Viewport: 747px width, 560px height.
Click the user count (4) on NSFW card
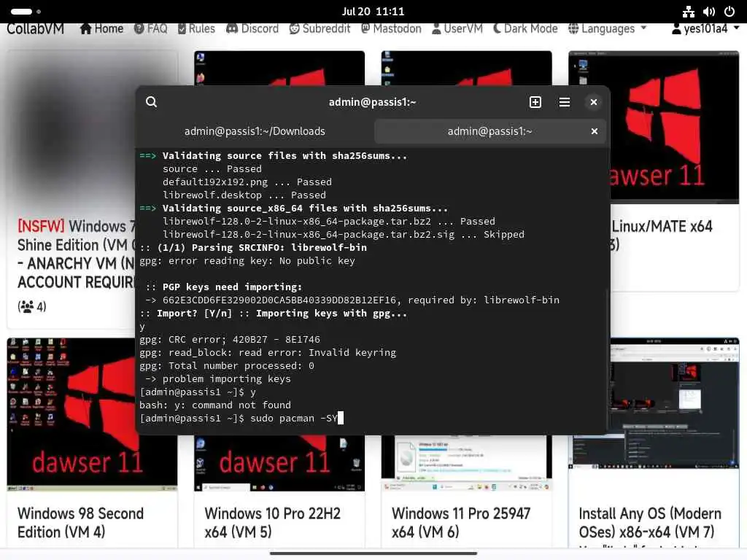[x=32, y=307]
